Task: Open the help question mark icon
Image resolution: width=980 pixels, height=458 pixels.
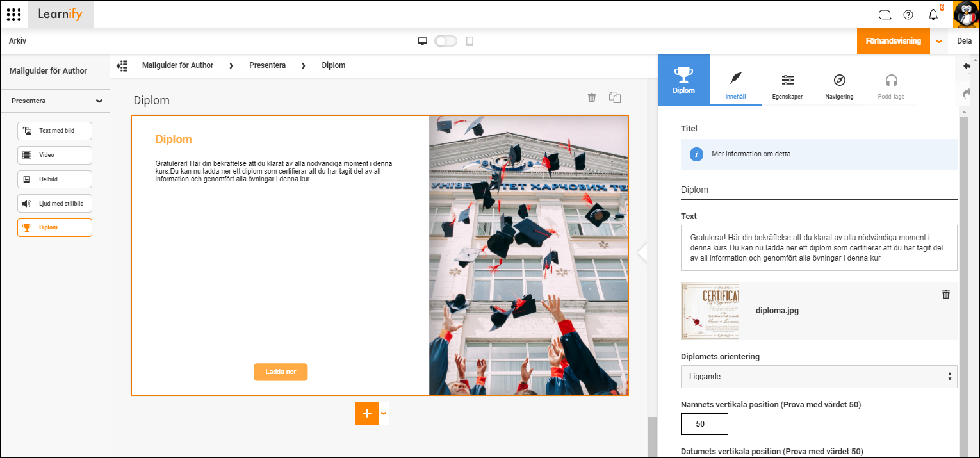Action: [x=908, y=15]
